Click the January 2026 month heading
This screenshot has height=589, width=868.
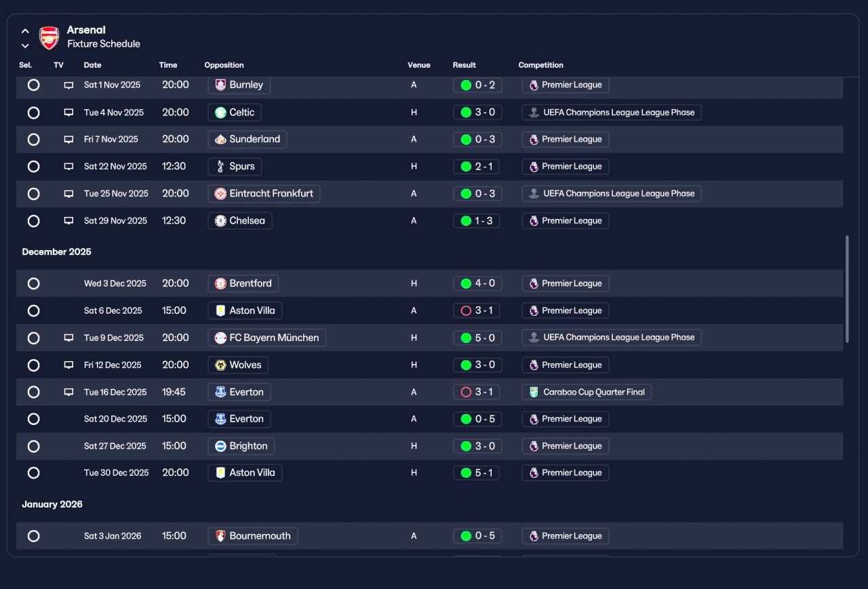(x=52, y=505)
